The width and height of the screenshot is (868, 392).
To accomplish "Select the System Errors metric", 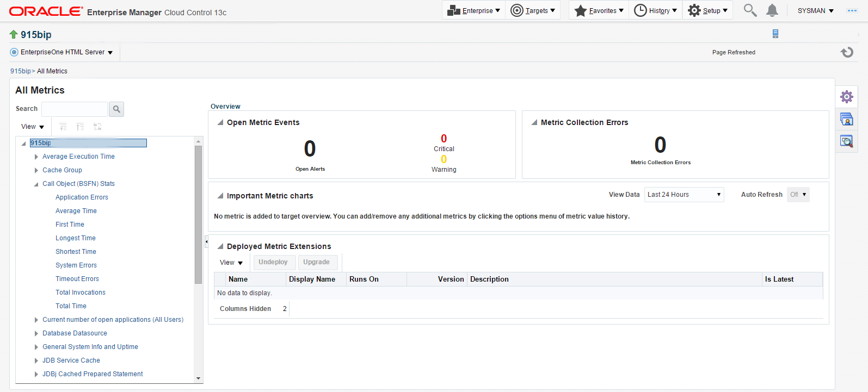I will 76,265.
